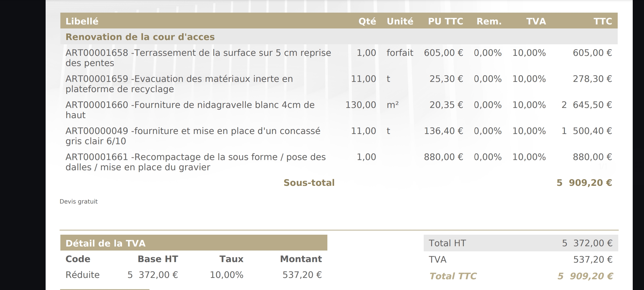Click the Sous-total label

tap(309, 183)
